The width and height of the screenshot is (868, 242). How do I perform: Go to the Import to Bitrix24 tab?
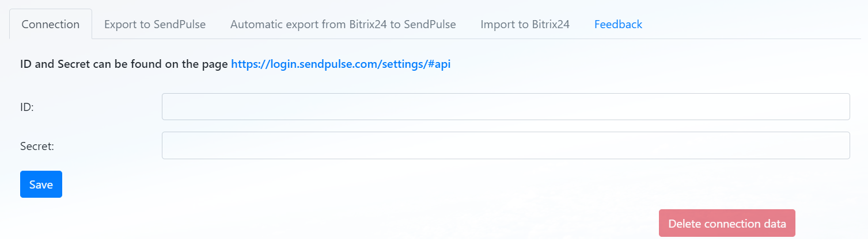coord(525,24)
